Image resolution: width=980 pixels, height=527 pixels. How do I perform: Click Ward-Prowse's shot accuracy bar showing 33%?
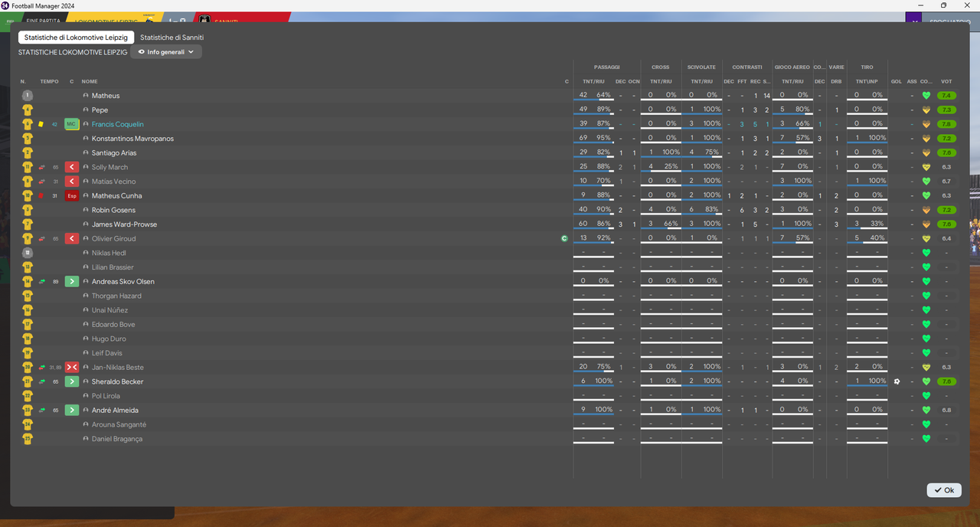pyautogui.click(x=867, y=229)
